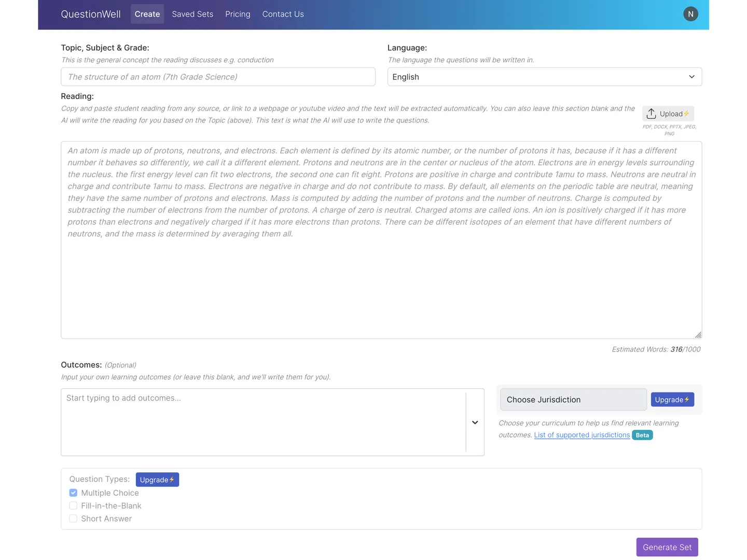Open the Choose Jurisdiction selector

point(573,400)
